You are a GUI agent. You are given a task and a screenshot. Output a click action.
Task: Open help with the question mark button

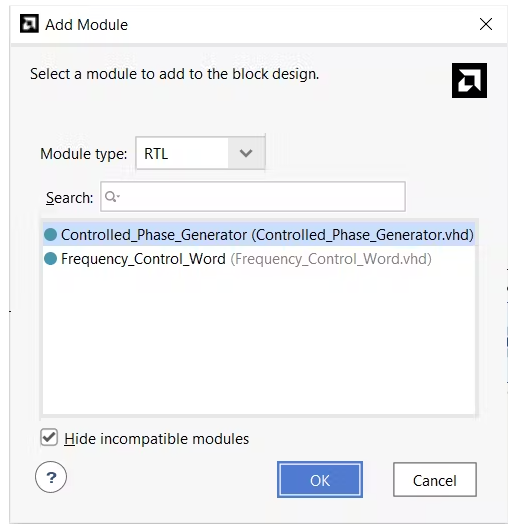click(x=51, y=477)
